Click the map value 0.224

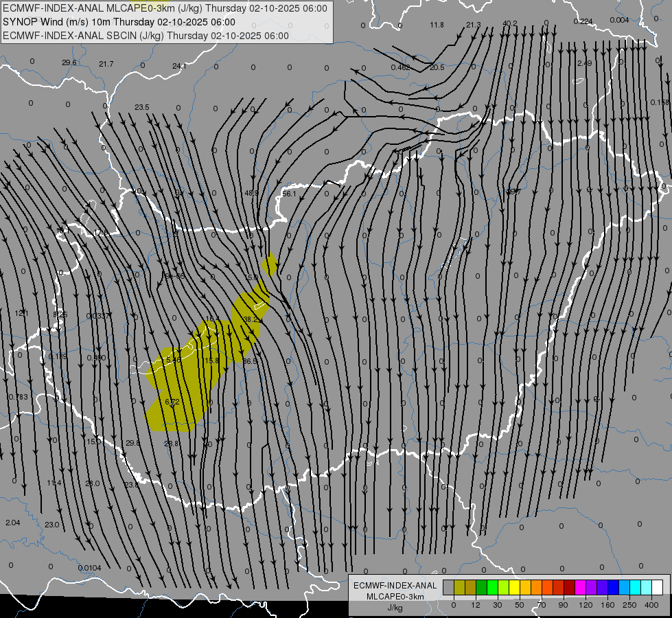tap(583, 21)
